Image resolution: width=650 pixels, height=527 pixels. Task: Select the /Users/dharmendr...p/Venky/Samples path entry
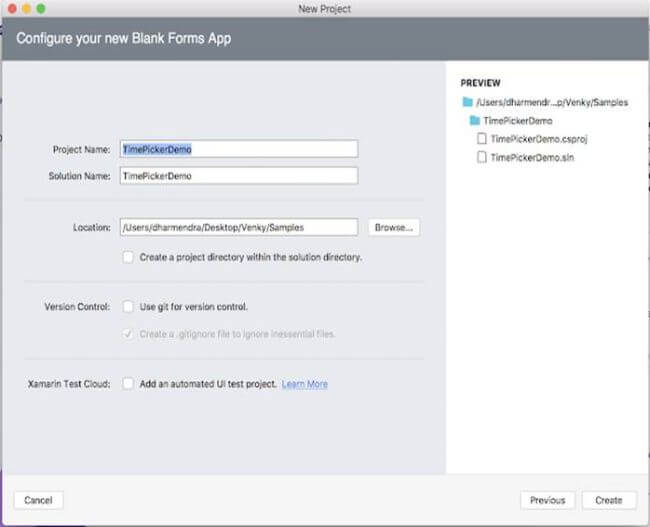tap(552, 102)
